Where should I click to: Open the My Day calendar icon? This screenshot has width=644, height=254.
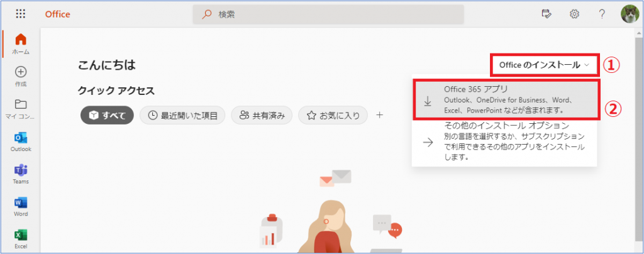(x=547, y=14)
